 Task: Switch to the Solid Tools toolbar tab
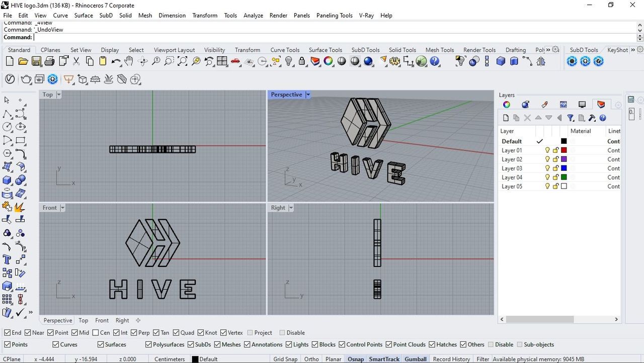(403, 50)
